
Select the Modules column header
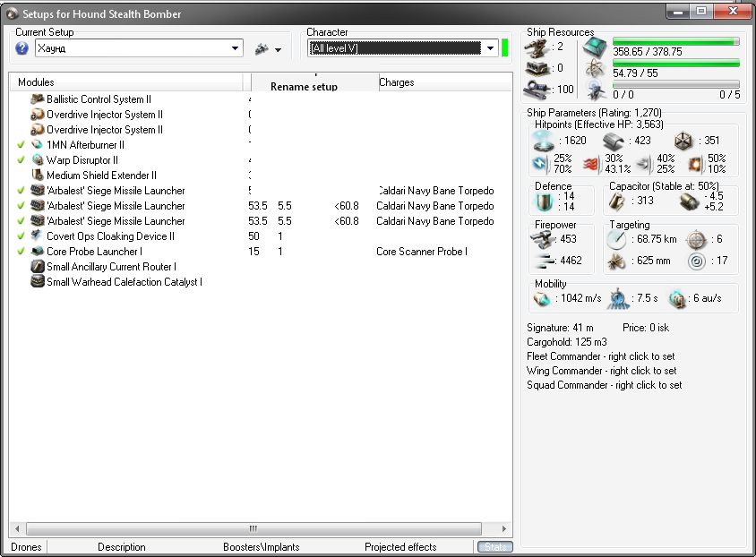click(126, 82)
